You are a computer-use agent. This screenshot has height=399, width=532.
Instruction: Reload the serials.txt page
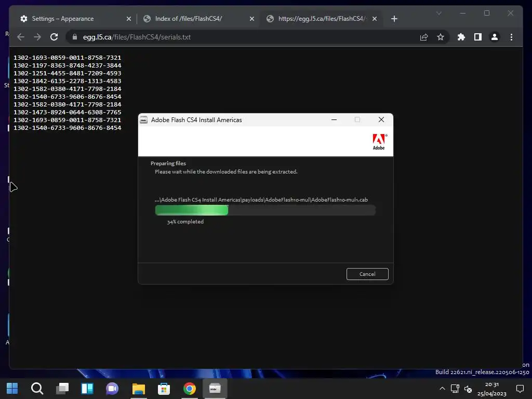tap(54, 37)
